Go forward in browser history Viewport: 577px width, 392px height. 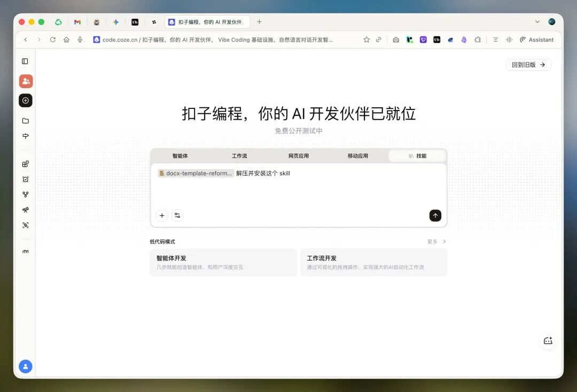coord(39,40)
